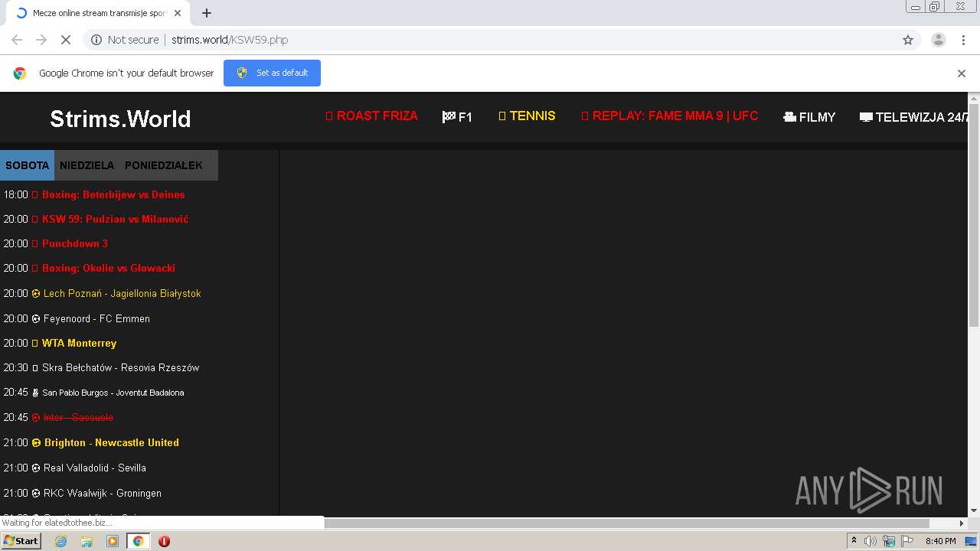Open Boxing: Beterbijew vs Deines stream
The image size is (980, 551).
tap(113, 194)
